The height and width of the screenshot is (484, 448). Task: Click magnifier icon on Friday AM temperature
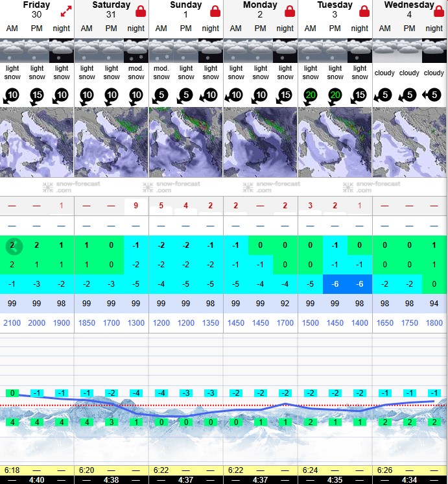pyautogui.click(x=14, y=247)
